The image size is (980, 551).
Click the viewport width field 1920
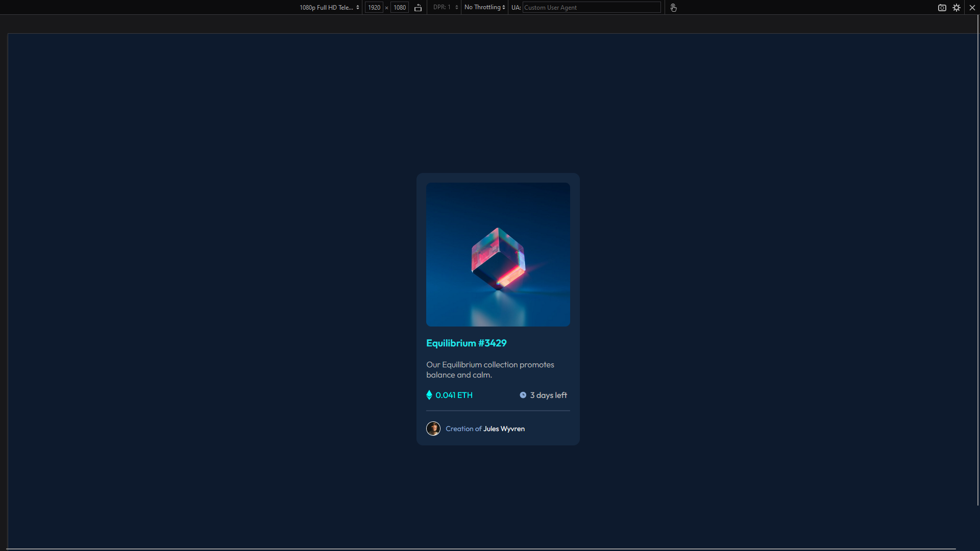coord(374,8)
